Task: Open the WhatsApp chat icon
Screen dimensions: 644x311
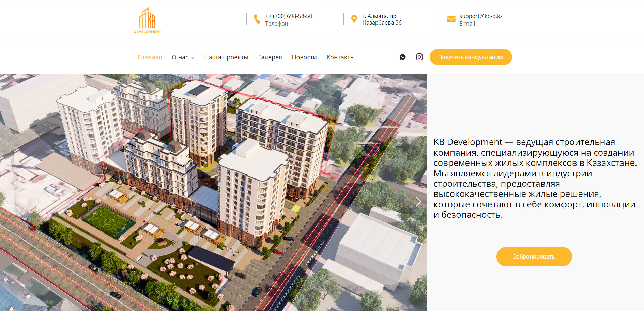Action: 403,57
